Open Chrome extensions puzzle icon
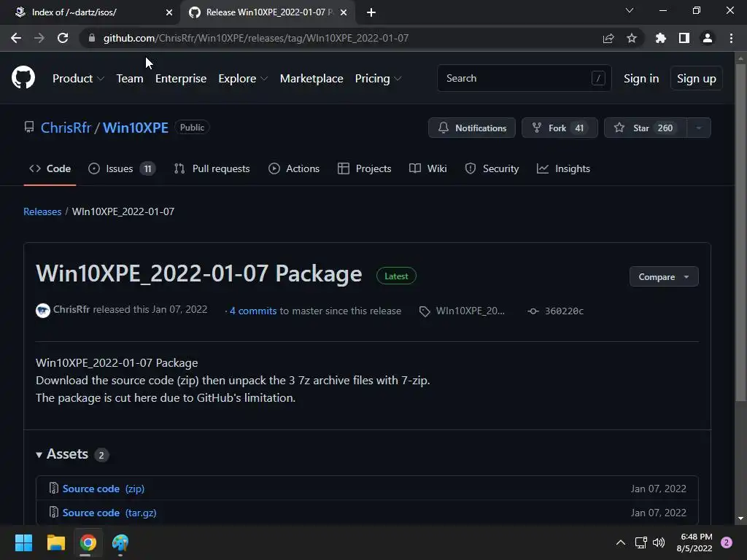The height and width of the screenshot is (560, 747). pyautogui.click(x=661, y=38)
